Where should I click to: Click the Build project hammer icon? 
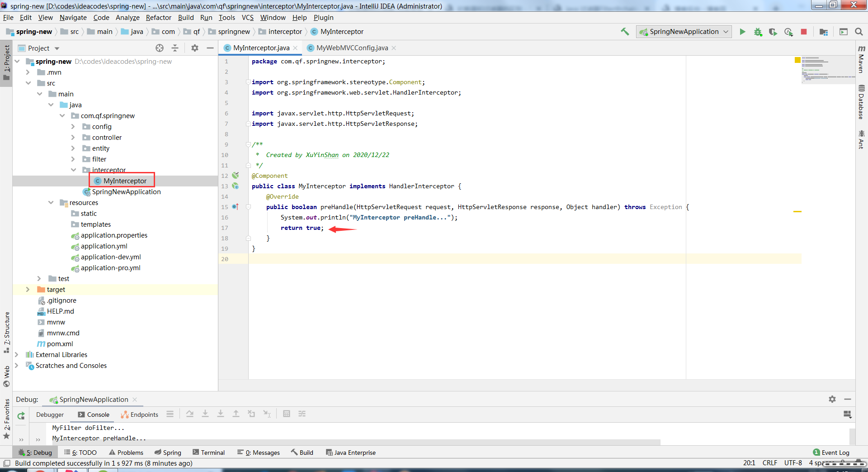(625, 32)
